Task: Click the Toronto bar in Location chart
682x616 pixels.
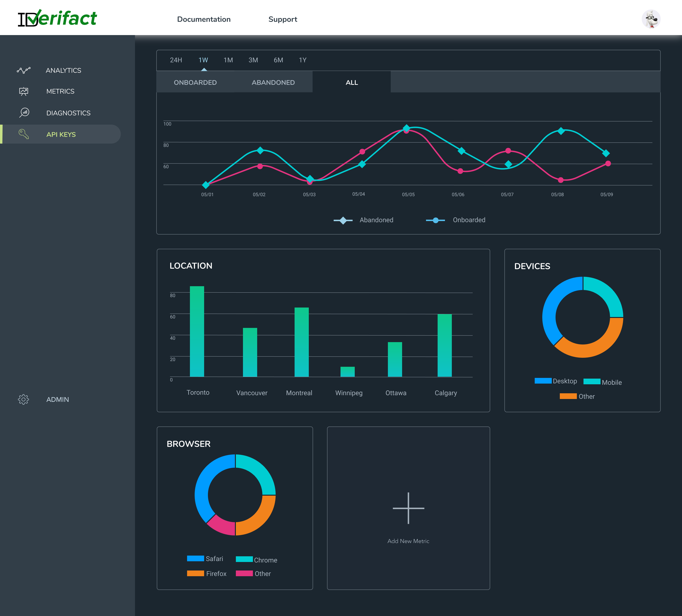Action: coord(197,331)
